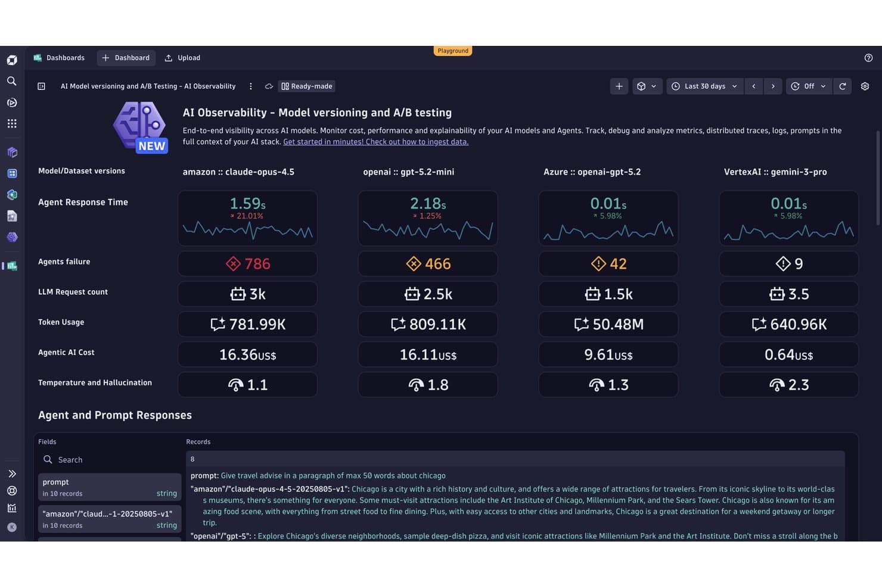
Task: Click the 0.64US$ cost tile
Action: pyautogui.click(x=788, y=354)
